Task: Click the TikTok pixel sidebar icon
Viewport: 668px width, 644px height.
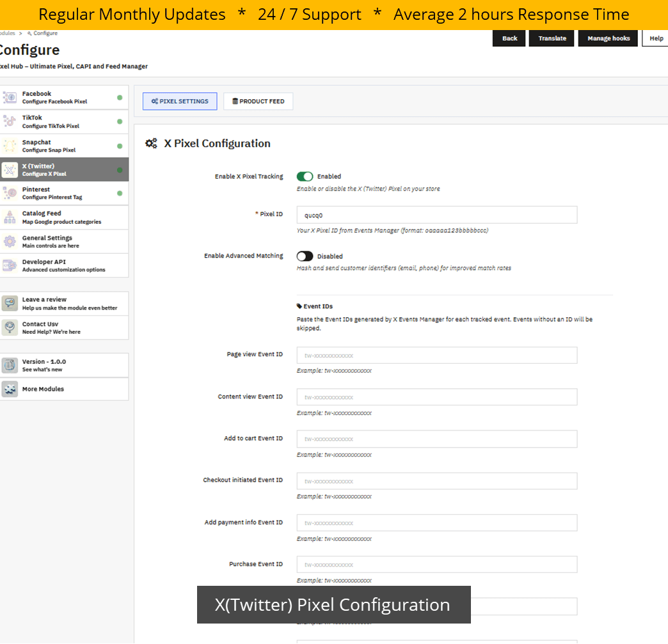Action: (10, 122)
